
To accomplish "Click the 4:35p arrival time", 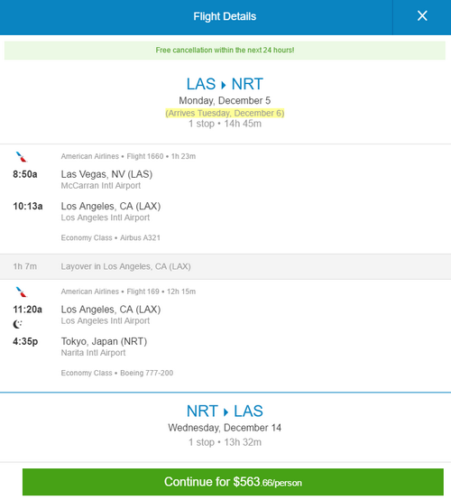I will (25, 342).
